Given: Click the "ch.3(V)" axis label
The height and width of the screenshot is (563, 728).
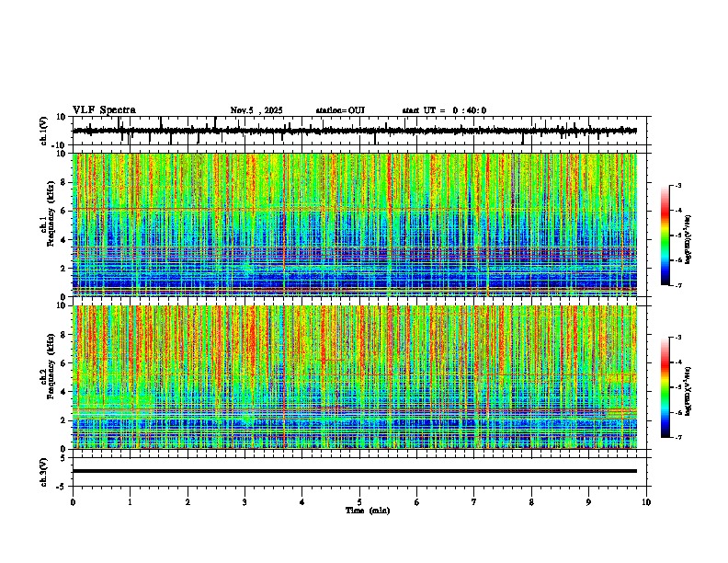Looking at the screenshot, I should (44, 472).
